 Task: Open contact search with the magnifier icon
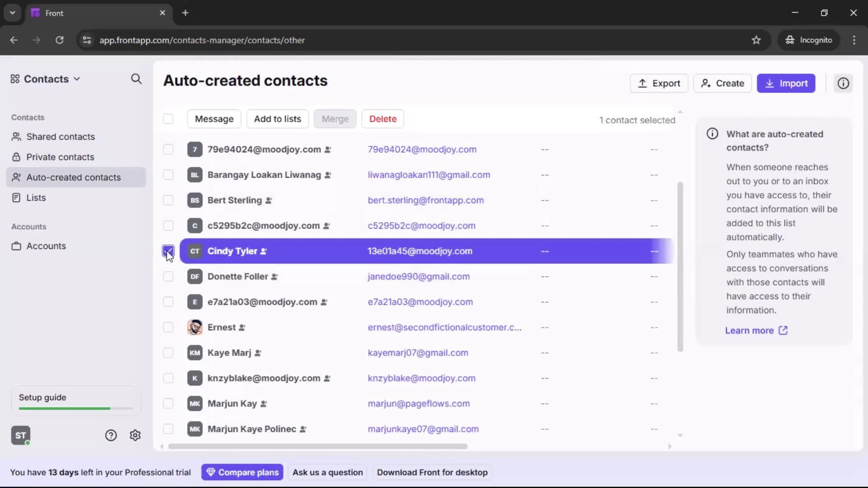coord(136,79)
